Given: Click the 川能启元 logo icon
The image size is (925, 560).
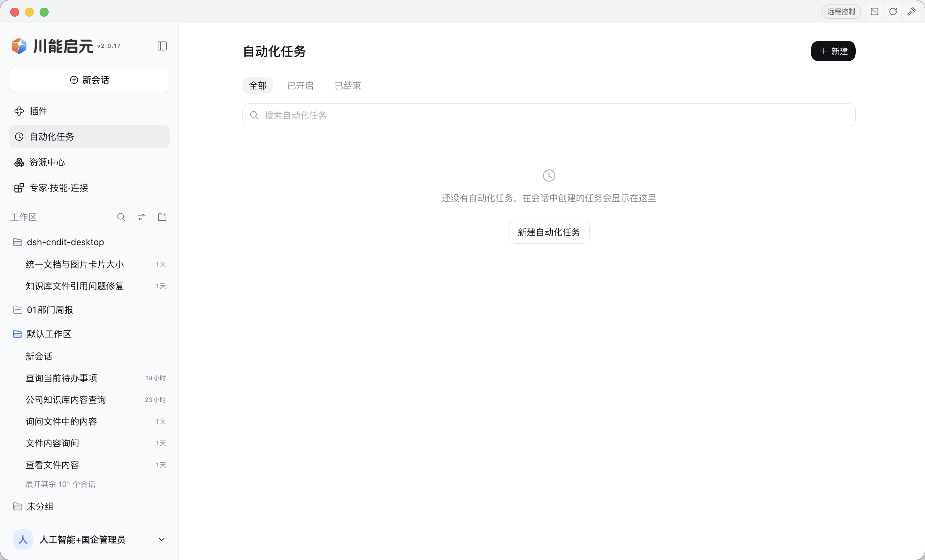Looking at the screenshot, I should pyautogui.click(x=19, y=46).
